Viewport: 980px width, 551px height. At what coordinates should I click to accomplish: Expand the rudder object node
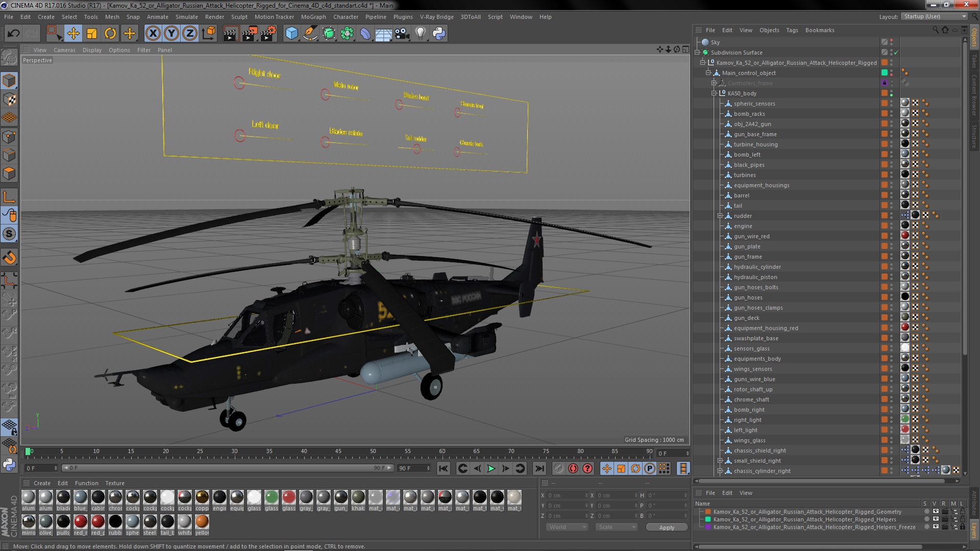(x=720, y=216)
